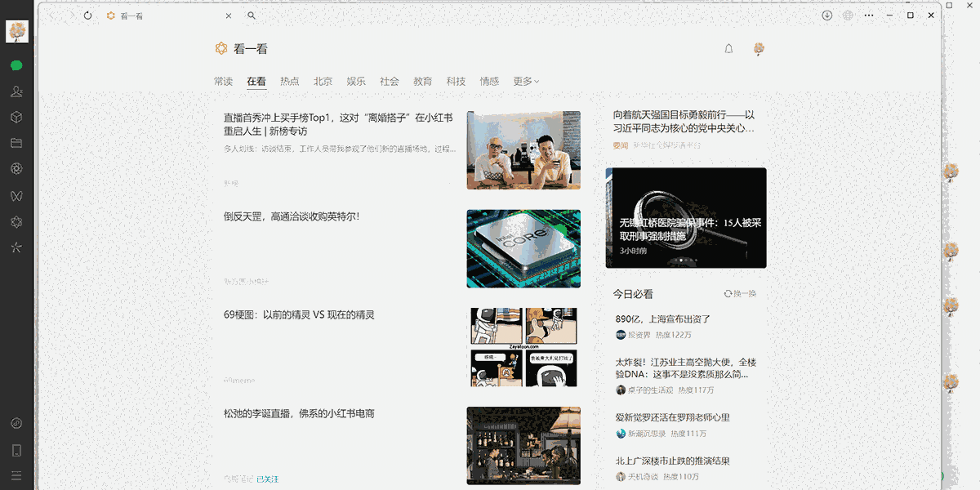This screenshot has width=980, height=490.
Task: Open the hamburger menu at sidebar bottom
Action: pos(17,475)
